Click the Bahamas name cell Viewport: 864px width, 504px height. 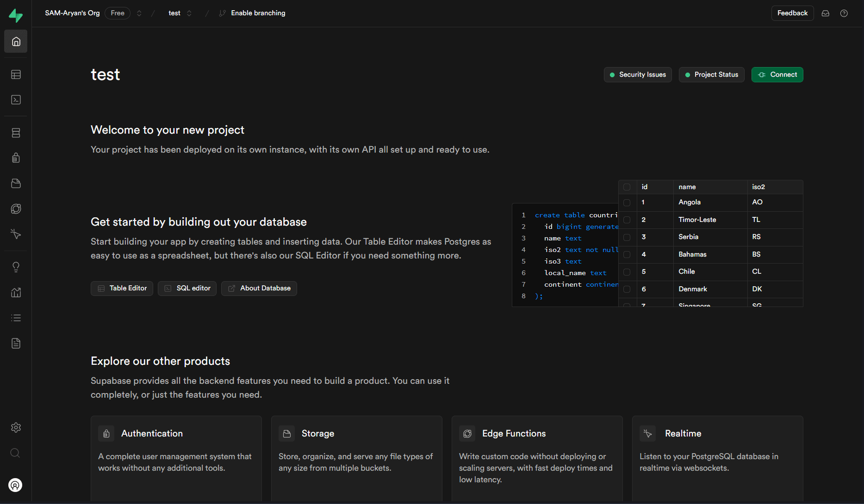coord(710,255)
